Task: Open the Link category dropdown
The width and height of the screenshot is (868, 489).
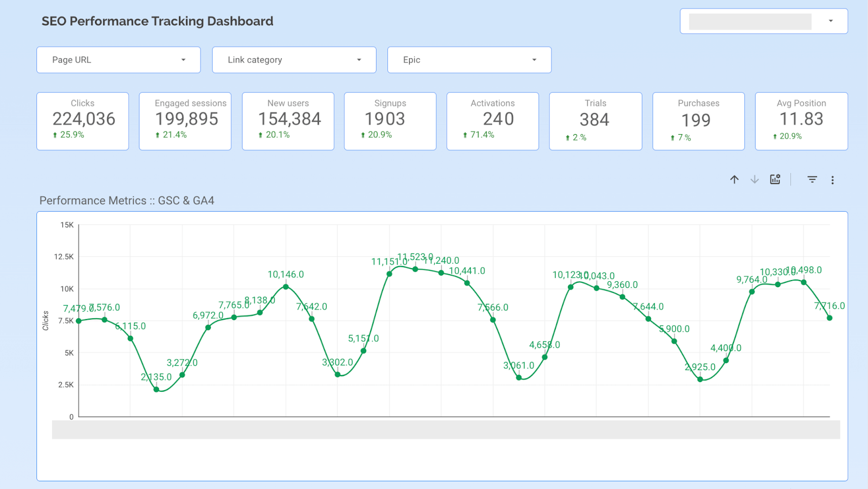Action: 293,60
